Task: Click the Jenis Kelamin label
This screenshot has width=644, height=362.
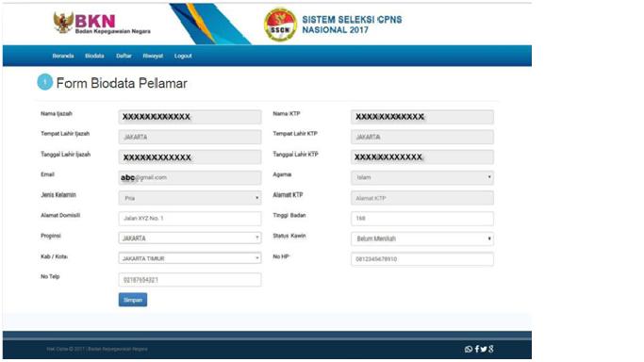Action: pyautogui.click(x=58, y=195)
